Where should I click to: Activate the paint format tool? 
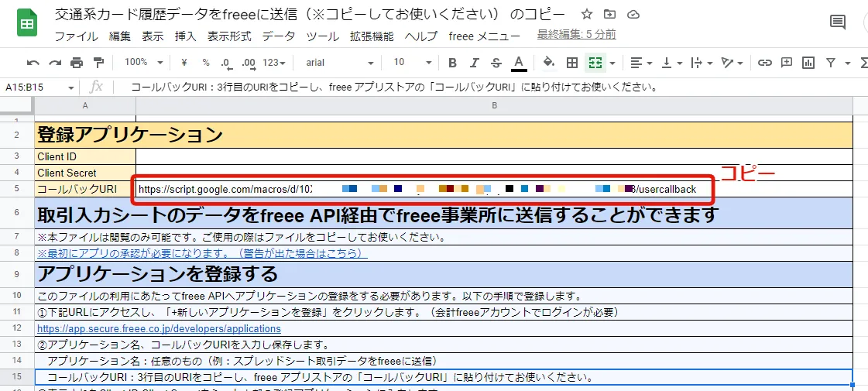tap(98, 63)
